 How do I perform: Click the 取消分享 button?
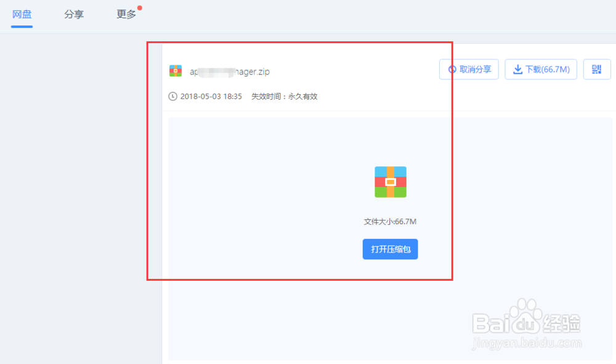pyautogui.click(x=469, y=69)
